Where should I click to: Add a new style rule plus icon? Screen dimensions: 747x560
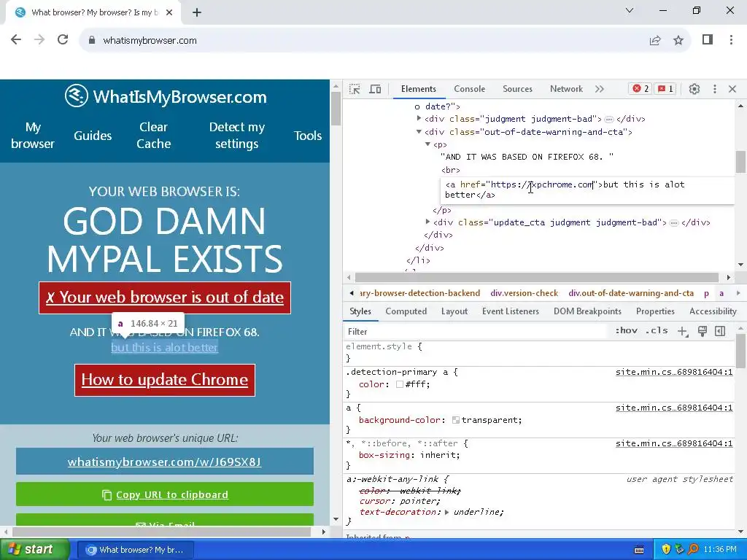point(683,332)
